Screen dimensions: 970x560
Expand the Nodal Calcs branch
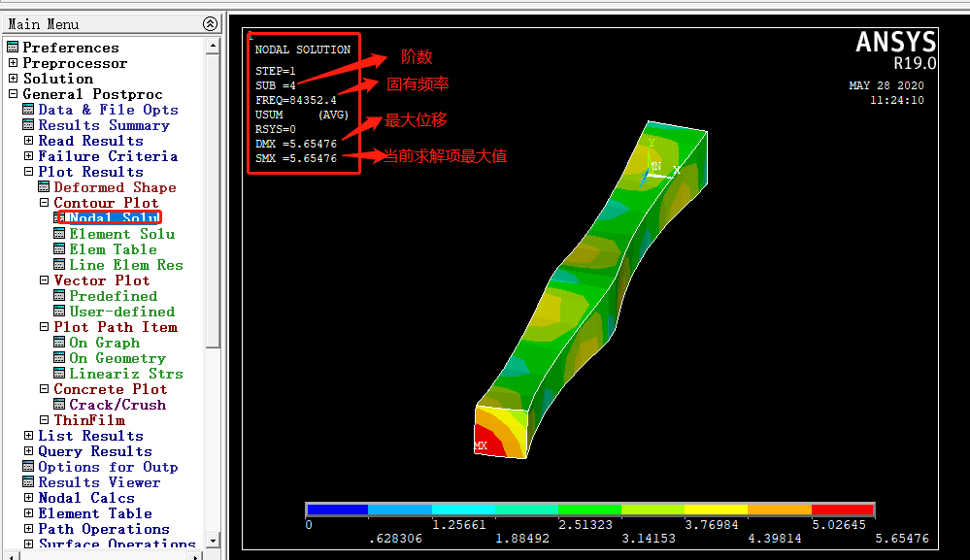28,497
